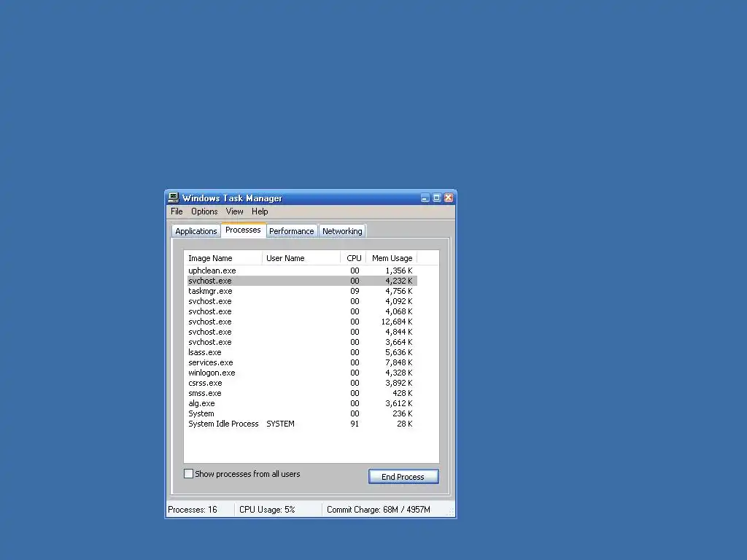Click the 7,848 K memory value
Screen dimensions: 747x560
[399, 363]
